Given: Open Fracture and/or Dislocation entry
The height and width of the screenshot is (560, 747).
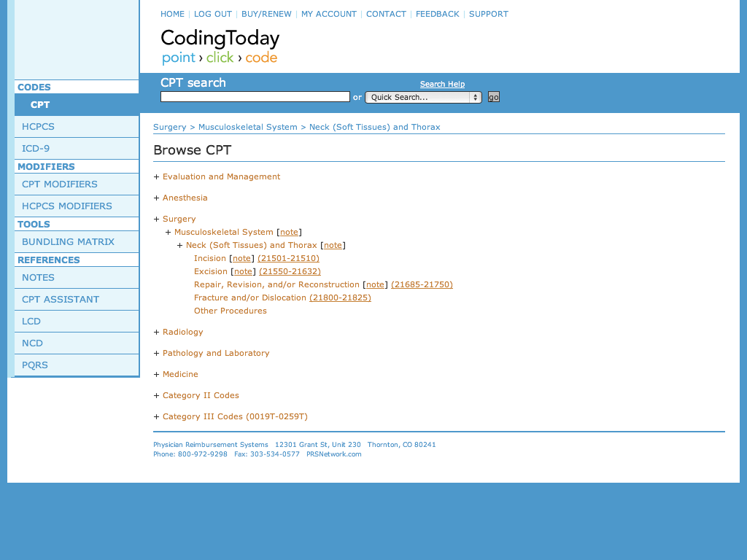Looking at the screenshot, I should point(249,297).
